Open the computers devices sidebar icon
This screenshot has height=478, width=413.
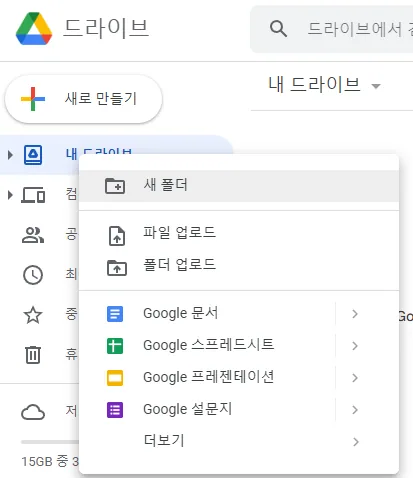click(33, 195)
